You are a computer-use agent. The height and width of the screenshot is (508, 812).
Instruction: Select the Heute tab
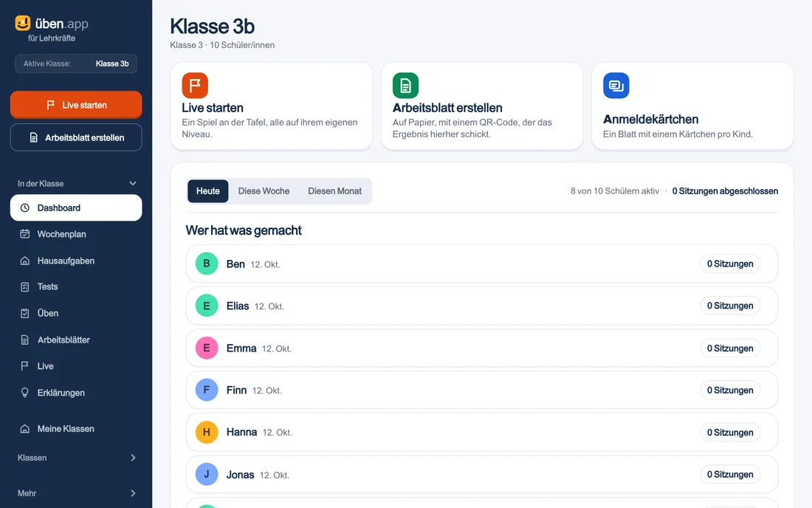coord(207,191)
